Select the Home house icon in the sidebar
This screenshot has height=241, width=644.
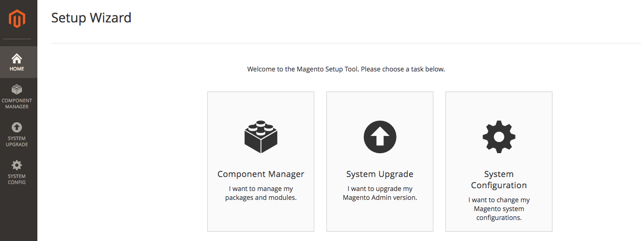(x=17, y=58)
